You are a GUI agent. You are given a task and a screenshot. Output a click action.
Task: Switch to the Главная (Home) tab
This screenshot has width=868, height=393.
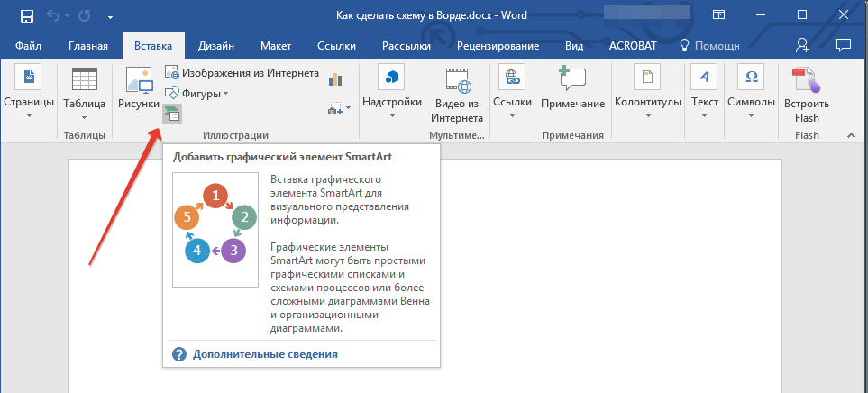88,46
